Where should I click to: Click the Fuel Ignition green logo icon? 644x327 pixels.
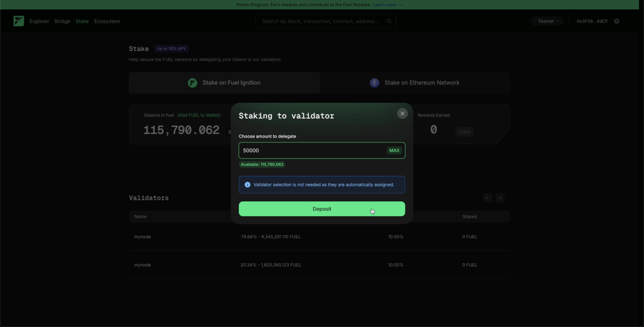pos(192,83)
